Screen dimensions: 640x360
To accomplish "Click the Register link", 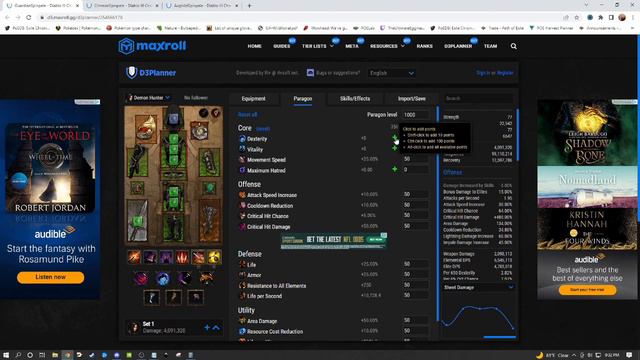I will click(x=505, y=73).
